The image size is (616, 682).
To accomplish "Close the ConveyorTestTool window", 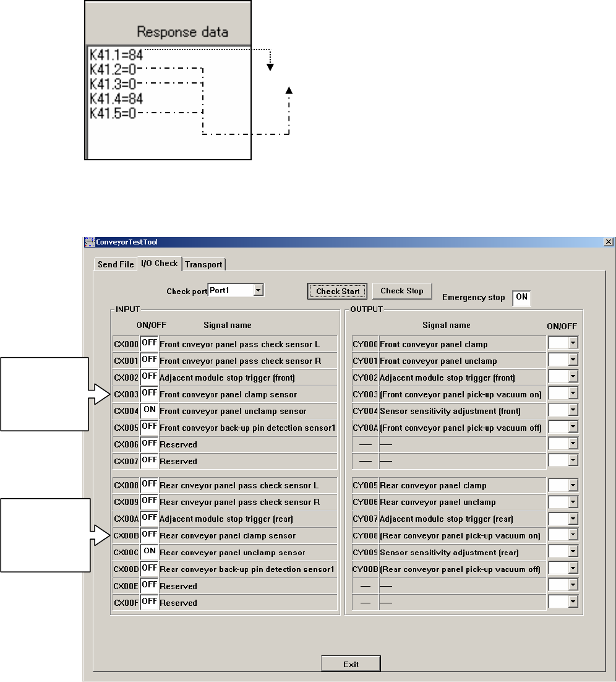I will click(609, 242).
